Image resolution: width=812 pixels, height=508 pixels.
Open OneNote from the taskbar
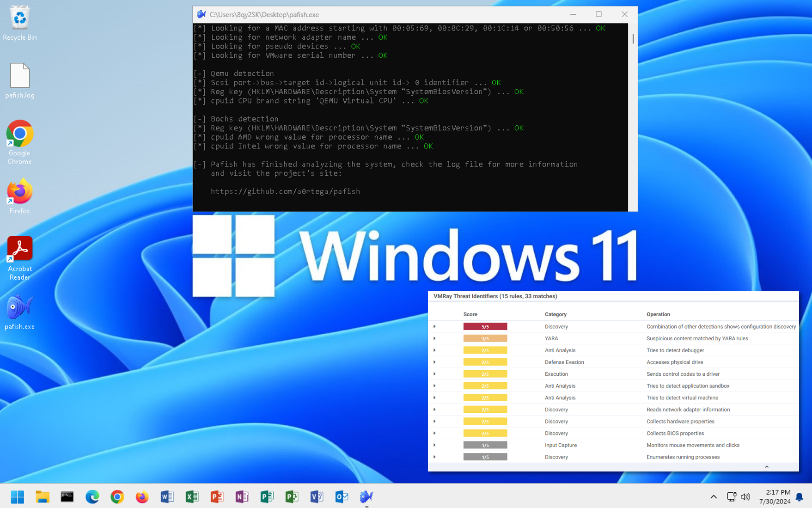coord(242,497)
